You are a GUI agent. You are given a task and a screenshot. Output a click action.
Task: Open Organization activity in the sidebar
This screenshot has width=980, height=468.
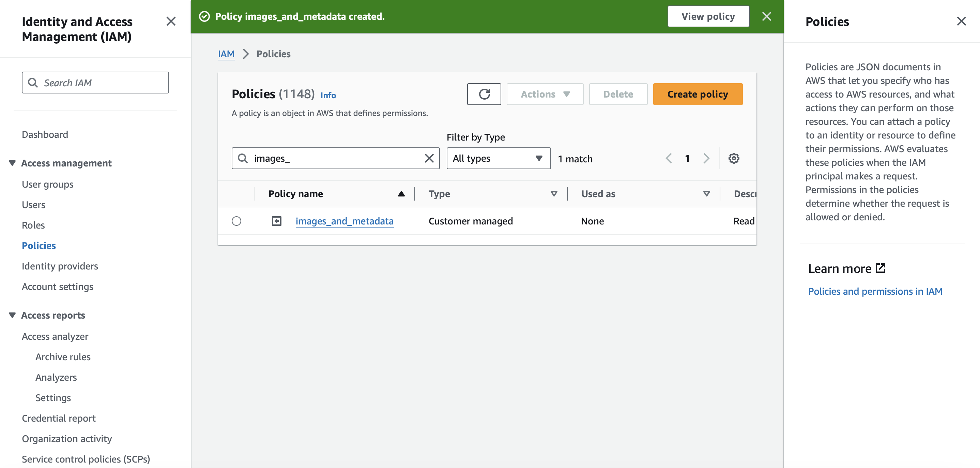(66, 439)
